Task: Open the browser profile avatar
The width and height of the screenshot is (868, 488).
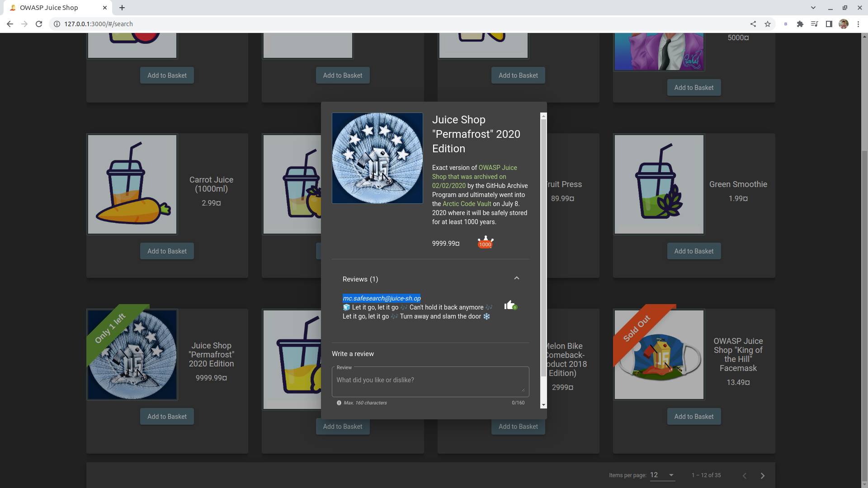Action: click(844, 24)
